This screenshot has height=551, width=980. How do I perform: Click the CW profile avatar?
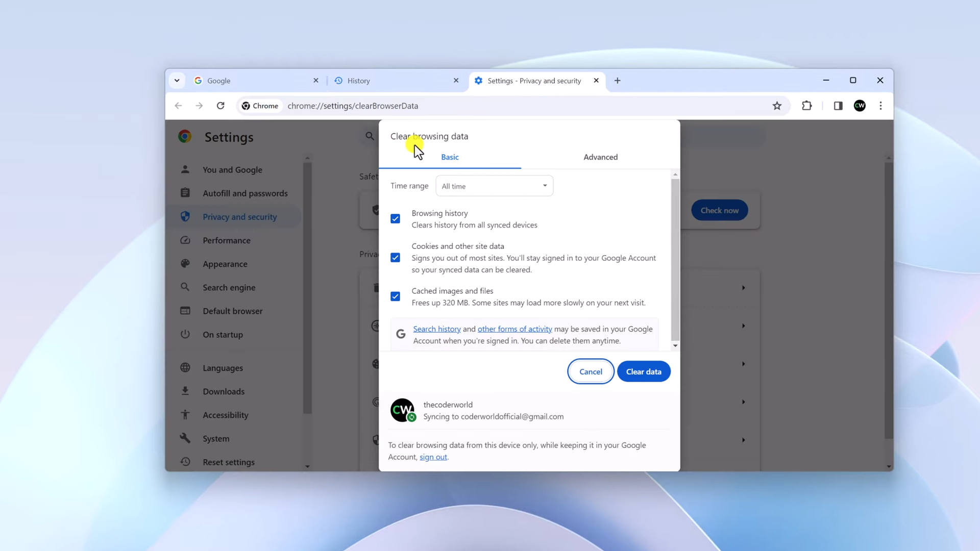860,106
